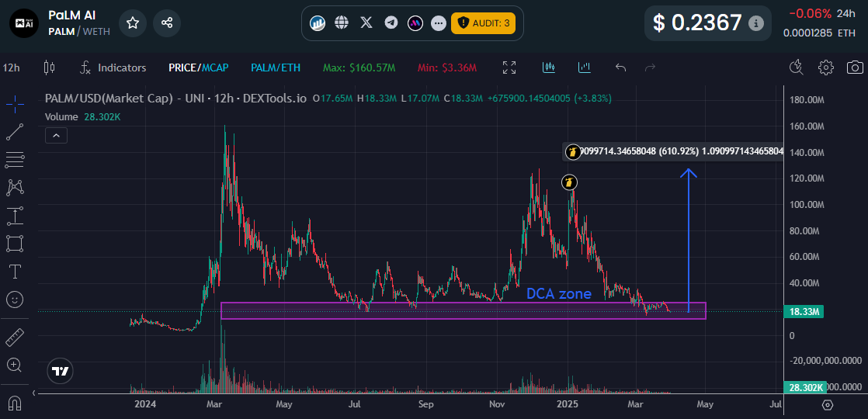This screenshot has height=419, width=868.
Task: Click the 28.302K volume axis label
Action: pos(804,387)
